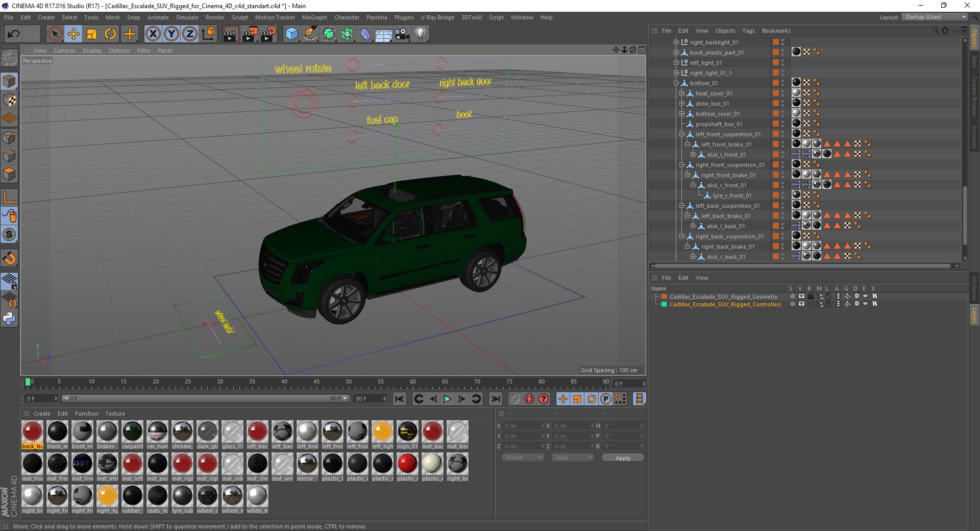Toggle Autokeying button

point(529,399)
